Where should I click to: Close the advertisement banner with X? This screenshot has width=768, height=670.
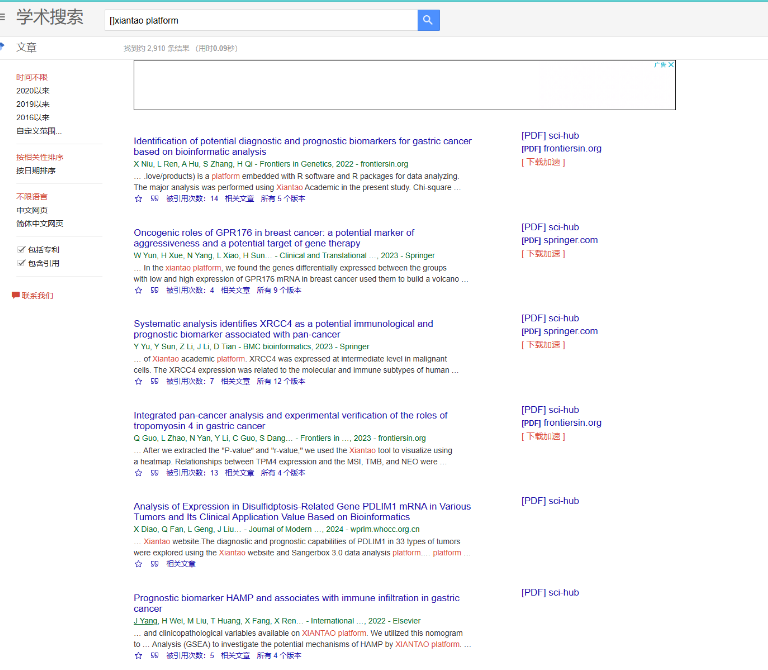coord(671,65)
